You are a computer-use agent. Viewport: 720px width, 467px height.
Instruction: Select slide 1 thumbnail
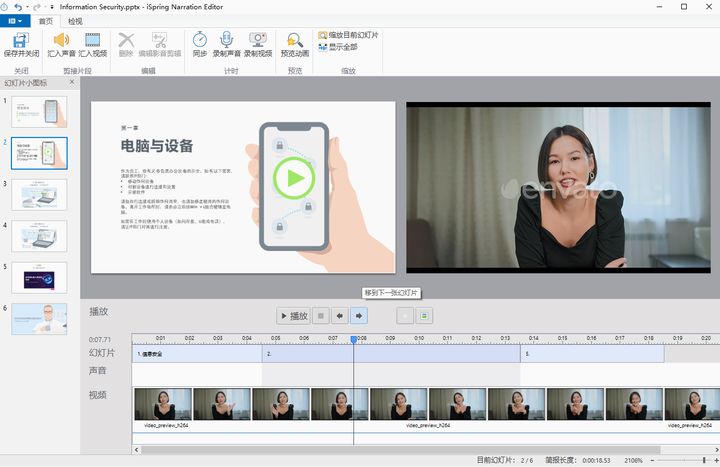point(39,112)
